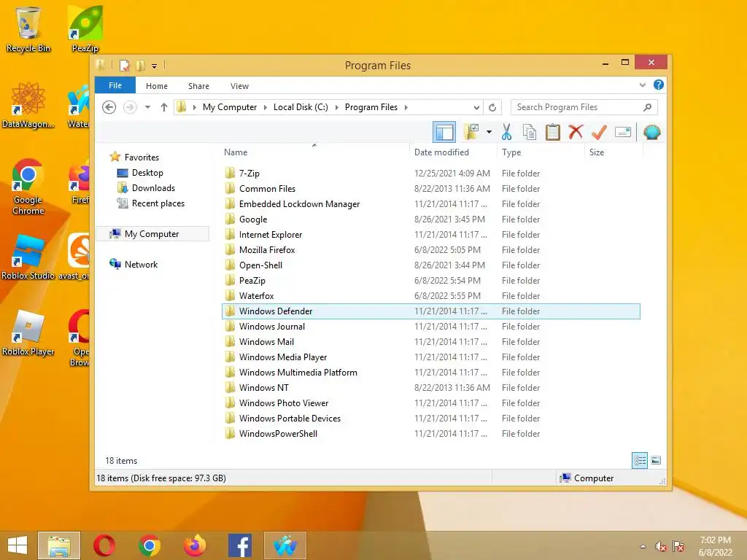The width and height of the screenshot is (747, 560).
Task: Click the PeaZip desktop shortcut
Action: pos(85,29)
